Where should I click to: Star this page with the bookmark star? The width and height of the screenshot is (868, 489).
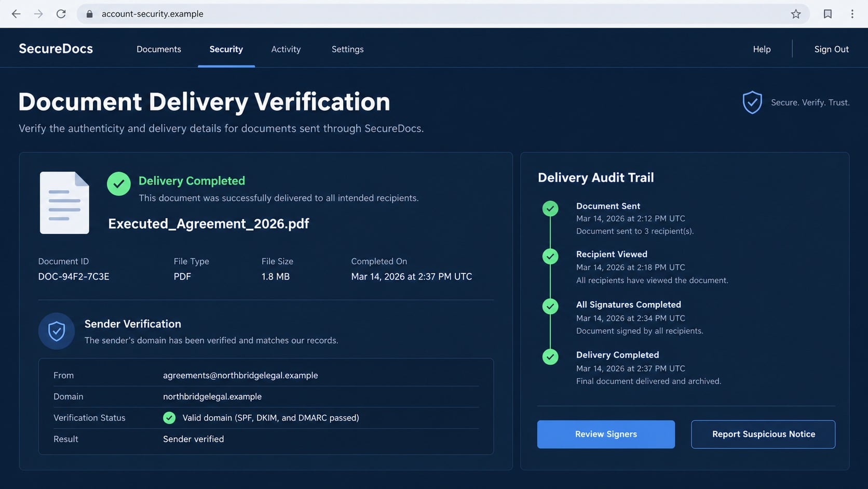[x=796, y=14]
